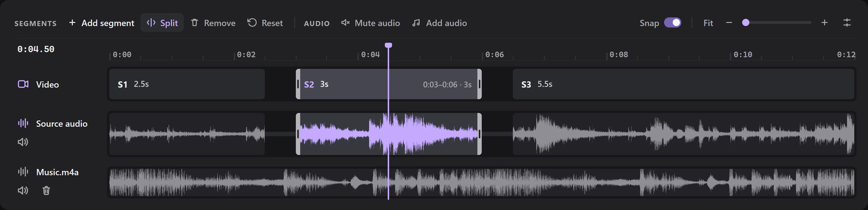Click the 0:08 ruler mark
The height and width of the screenshot is (210, 868).
click(619, 54)
